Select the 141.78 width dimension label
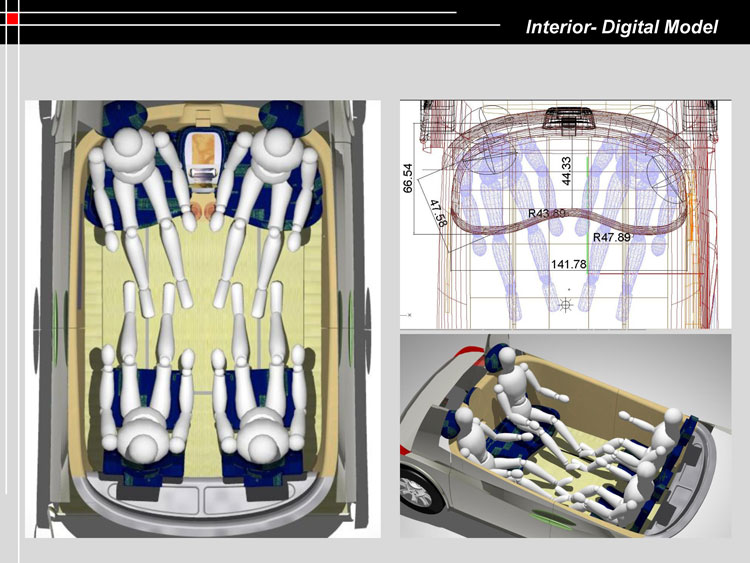The height and width of the screenshot is (563, 750). click(570, 264)
